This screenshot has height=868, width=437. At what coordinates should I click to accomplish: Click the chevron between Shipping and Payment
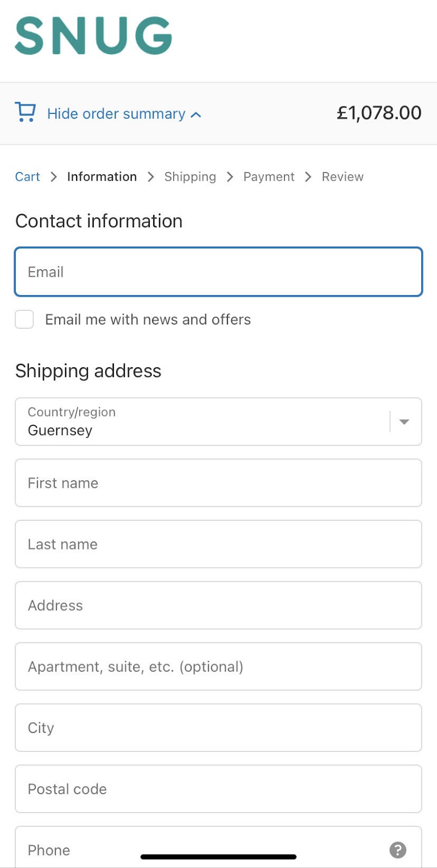(x=230, y=176)
